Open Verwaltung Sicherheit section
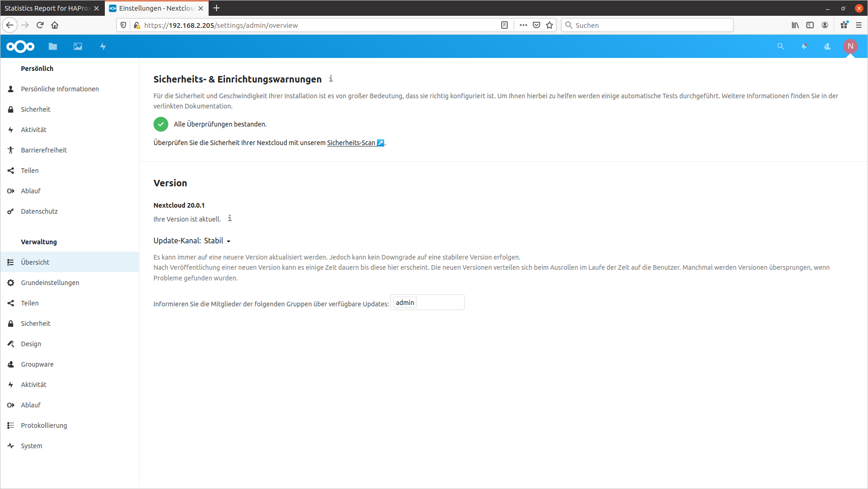The width and height of the screenshot is (868, 489). 70,324
